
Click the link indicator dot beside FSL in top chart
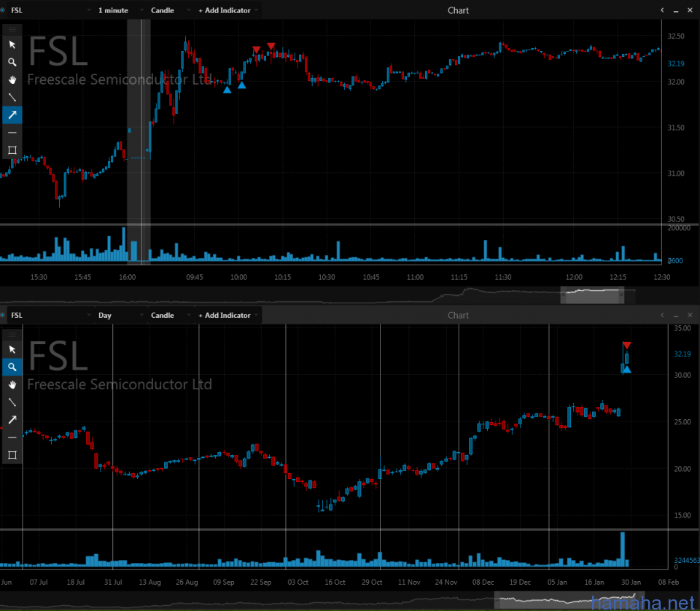click(x=3, y=9)
